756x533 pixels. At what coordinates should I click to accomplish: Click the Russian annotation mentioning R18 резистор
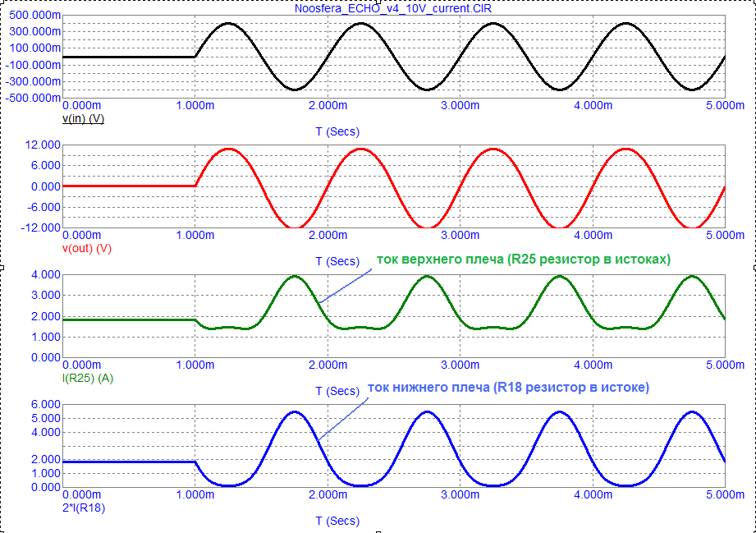(508, 388)
